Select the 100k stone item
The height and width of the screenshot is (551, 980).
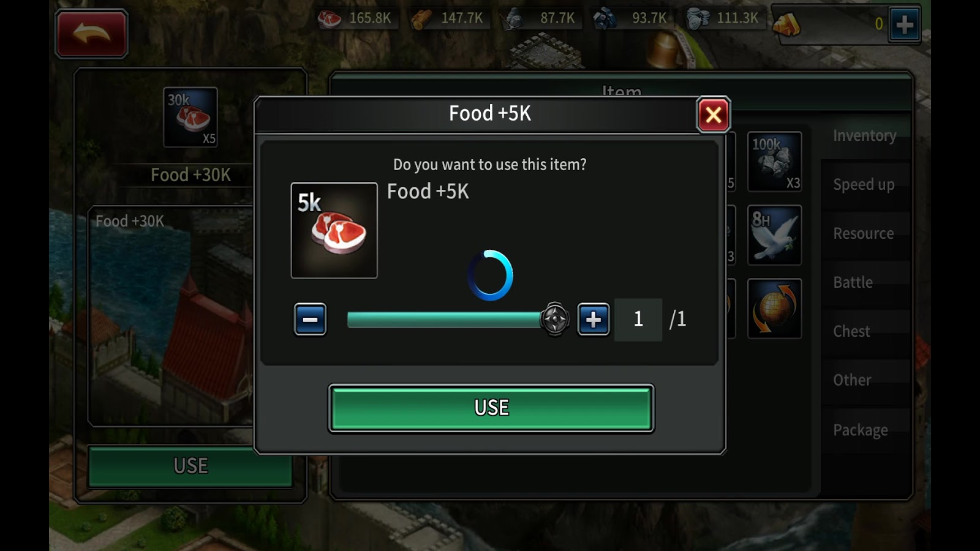pyautogui.click(x=775, y=162)
